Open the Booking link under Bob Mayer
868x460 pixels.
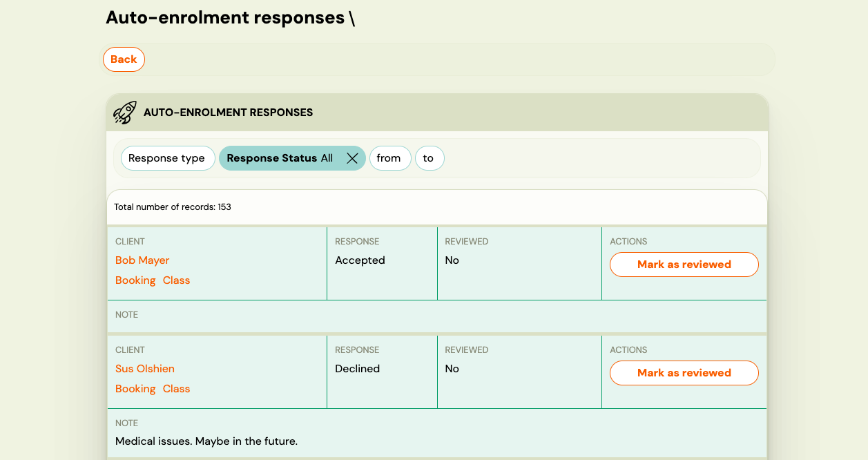coord(135,280)
